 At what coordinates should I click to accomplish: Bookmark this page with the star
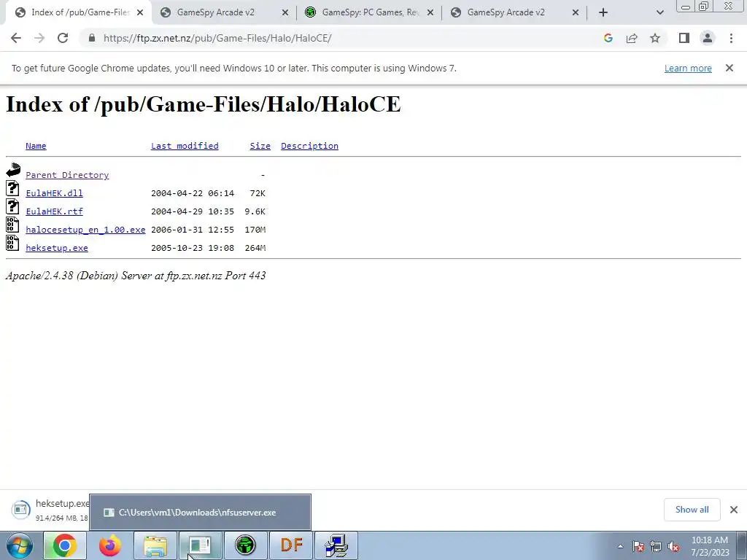(x=655, y=38)
